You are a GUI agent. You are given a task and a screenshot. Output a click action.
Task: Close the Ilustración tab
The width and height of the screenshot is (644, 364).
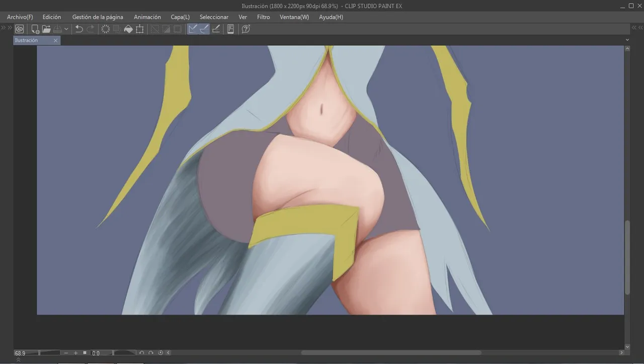tap(56, 40)
